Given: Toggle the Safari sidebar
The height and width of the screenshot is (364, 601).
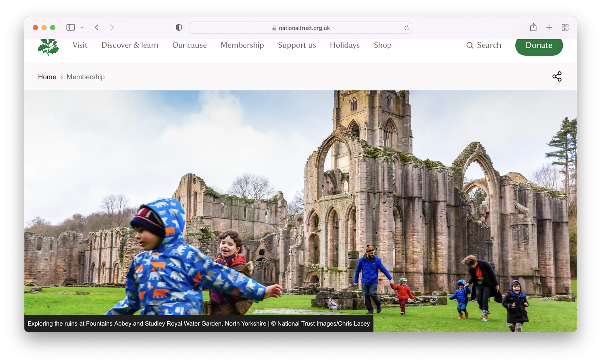Looking at the screenshot, I should (71, 27).
